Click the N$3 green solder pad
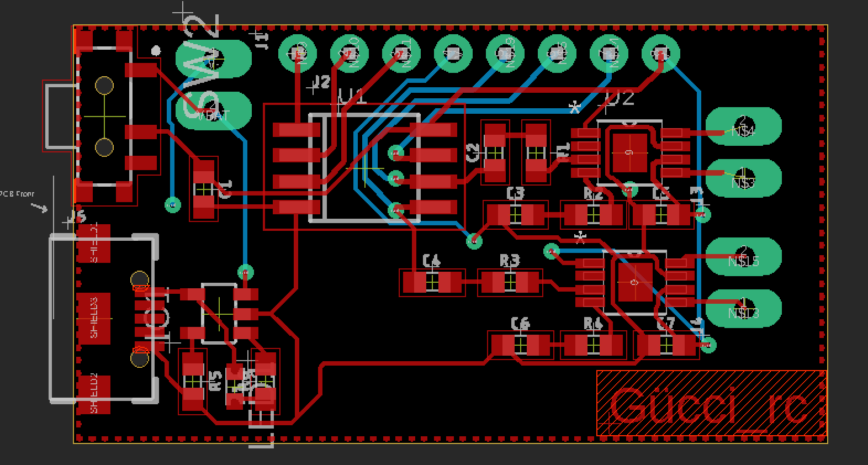 [744, 178]
